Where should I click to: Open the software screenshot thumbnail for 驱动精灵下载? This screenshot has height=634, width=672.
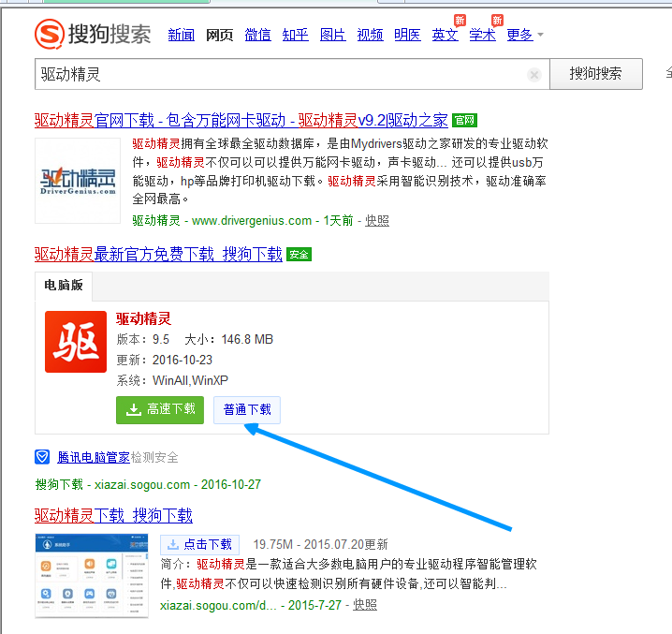pyautogui.click(x=92, y=576)
